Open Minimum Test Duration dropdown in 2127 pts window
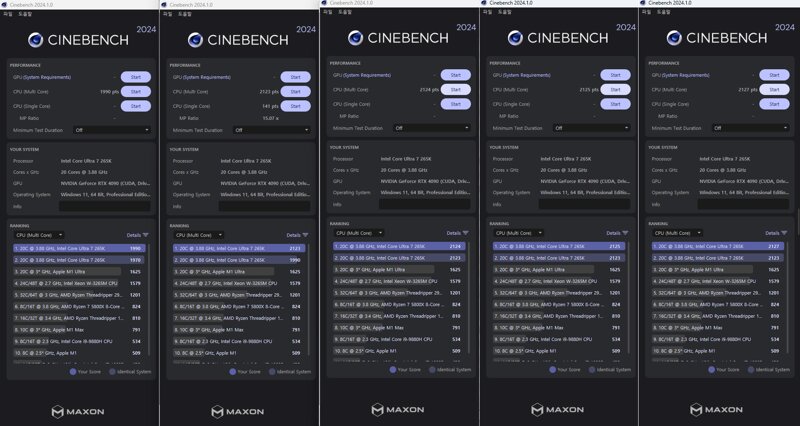 751,128
